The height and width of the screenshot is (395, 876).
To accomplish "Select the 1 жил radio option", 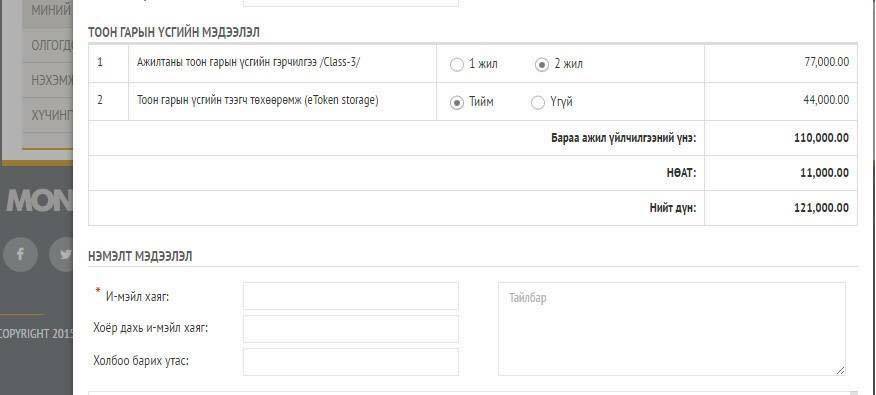I will pyautogui.click(x=457, y=65).
